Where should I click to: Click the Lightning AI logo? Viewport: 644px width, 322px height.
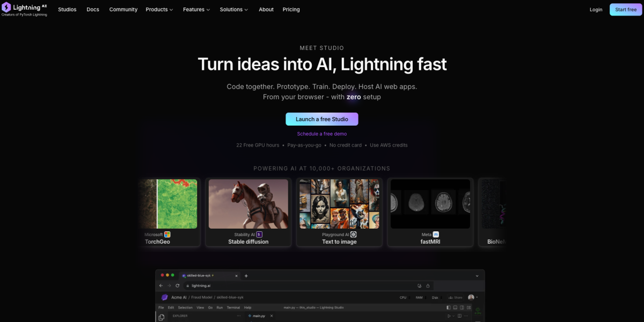[25, 10]
